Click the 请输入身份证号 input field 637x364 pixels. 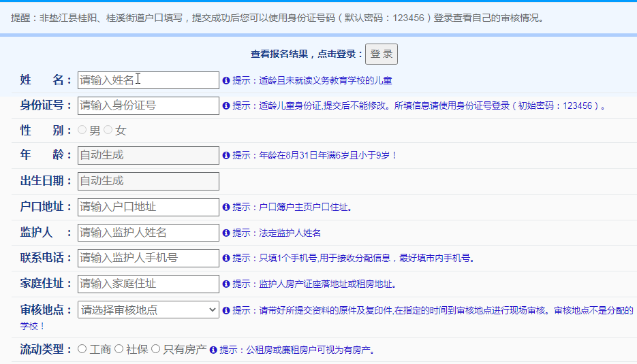pos(149,105)
